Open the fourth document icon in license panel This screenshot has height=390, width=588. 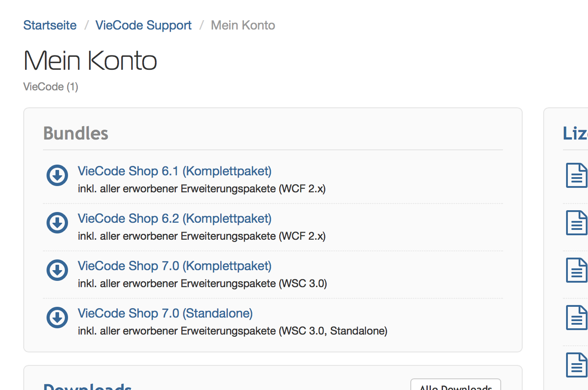(576, 318)
